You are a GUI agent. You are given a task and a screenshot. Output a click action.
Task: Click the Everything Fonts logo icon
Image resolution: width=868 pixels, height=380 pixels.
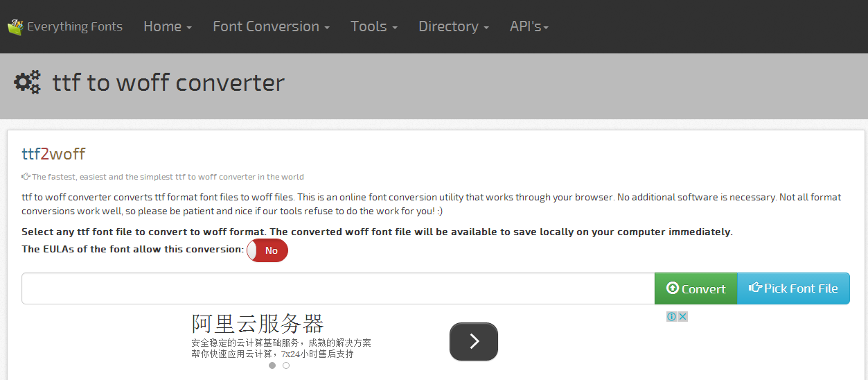15,27
